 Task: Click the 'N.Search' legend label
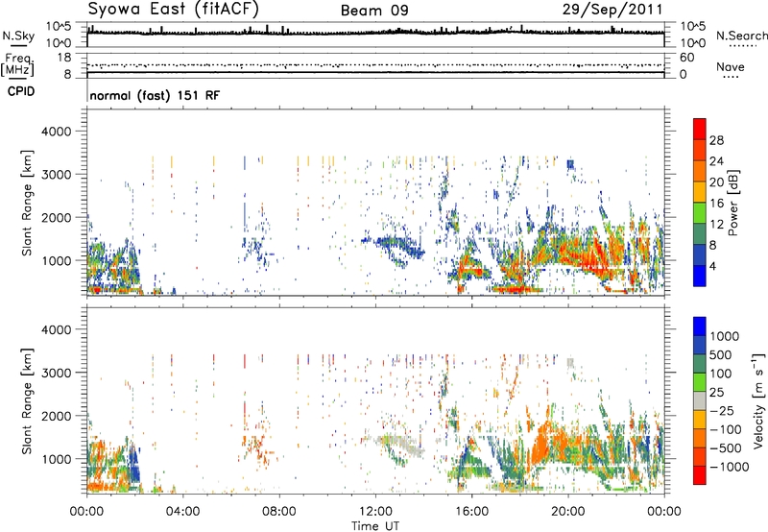[741, 36]
